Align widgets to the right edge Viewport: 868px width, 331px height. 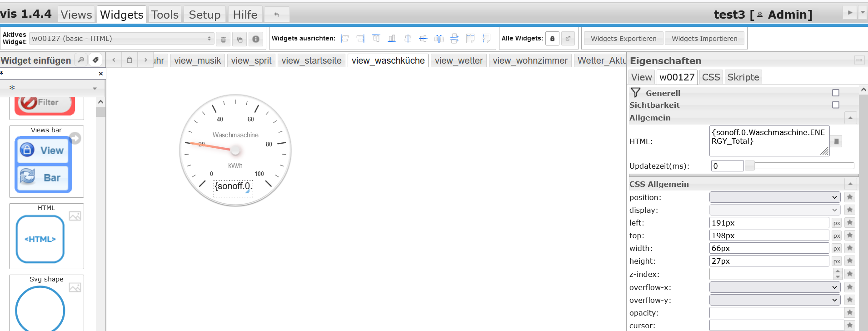point(360,39)
